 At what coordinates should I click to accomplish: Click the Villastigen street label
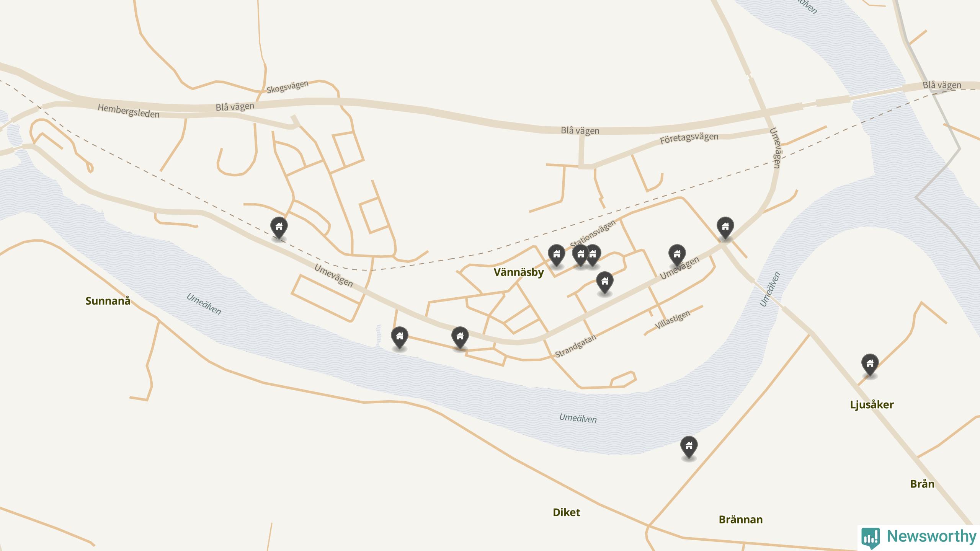click(x=672, y=319)
